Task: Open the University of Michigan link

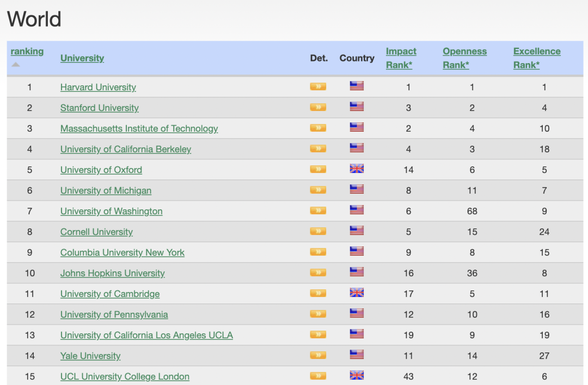Action: pyautogui.click(x=106, y=190)
